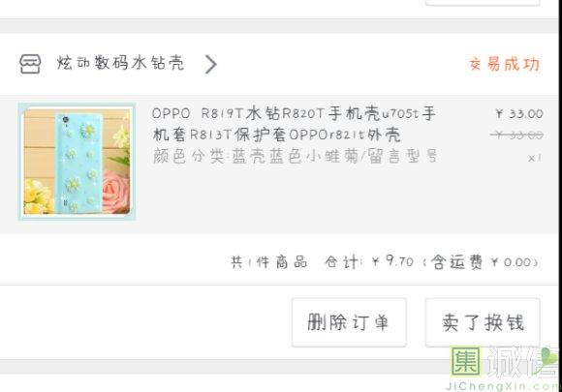
Task: Open the OPPO R819T水钻 product title
Action: pyautogui.click(x=294, y=124)
